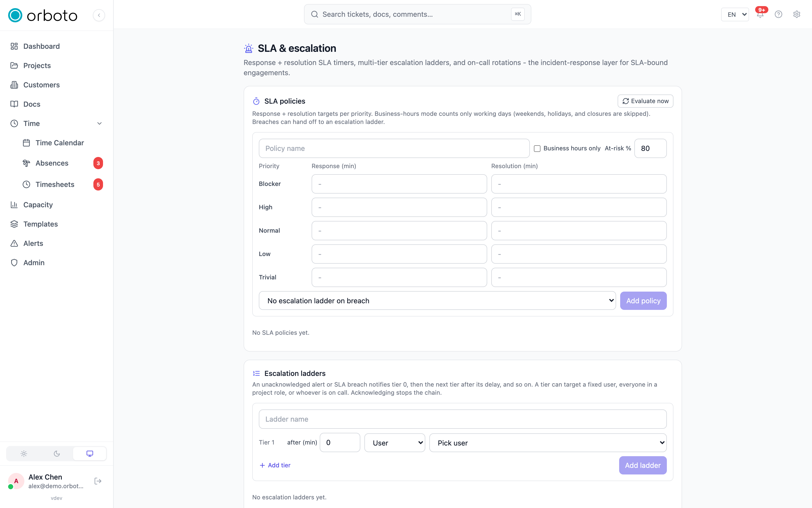812x508 pixels.
Task: Click the Add ladder button
Action: (642, 465)
